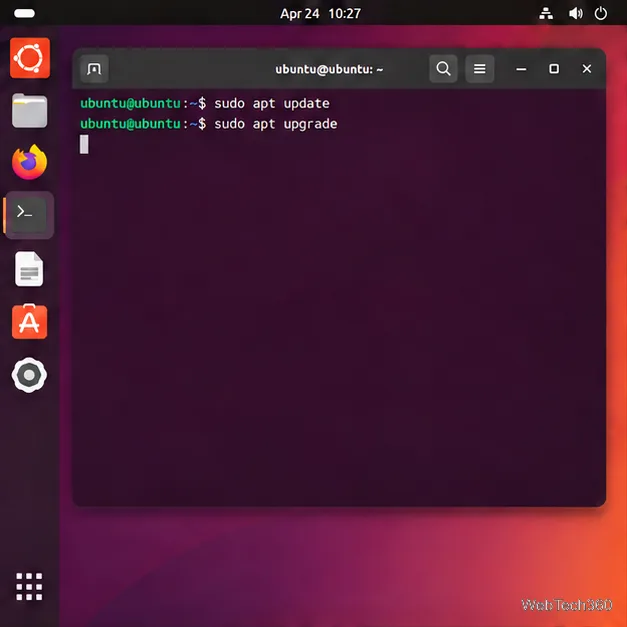The width and height of the screenshot is (627, 627).
Task: Click the network status icon
Action: (546, 14)
